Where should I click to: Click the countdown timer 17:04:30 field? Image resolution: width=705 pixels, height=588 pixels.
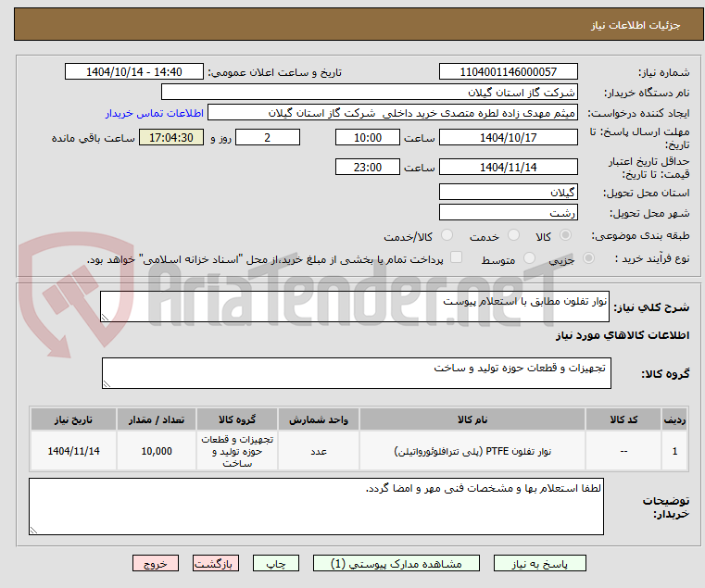tap(171, 138)
